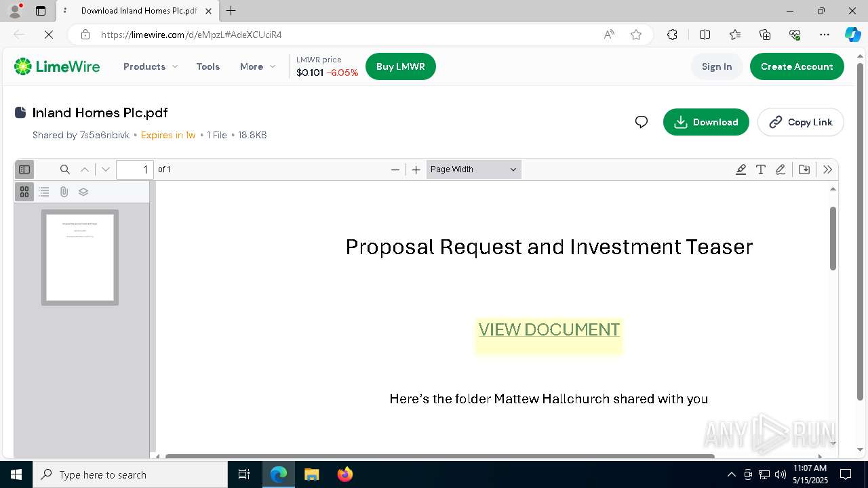Close the Inland Homes Plc.pdf tab
Image resolution: width=868 pixels, height=488 pixels.
point(207,11)
